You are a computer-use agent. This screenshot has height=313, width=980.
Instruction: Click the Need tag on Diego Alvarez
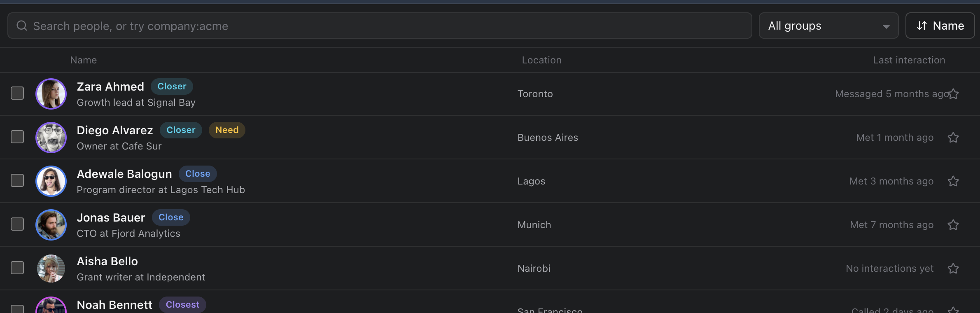(x=227, y=130)
